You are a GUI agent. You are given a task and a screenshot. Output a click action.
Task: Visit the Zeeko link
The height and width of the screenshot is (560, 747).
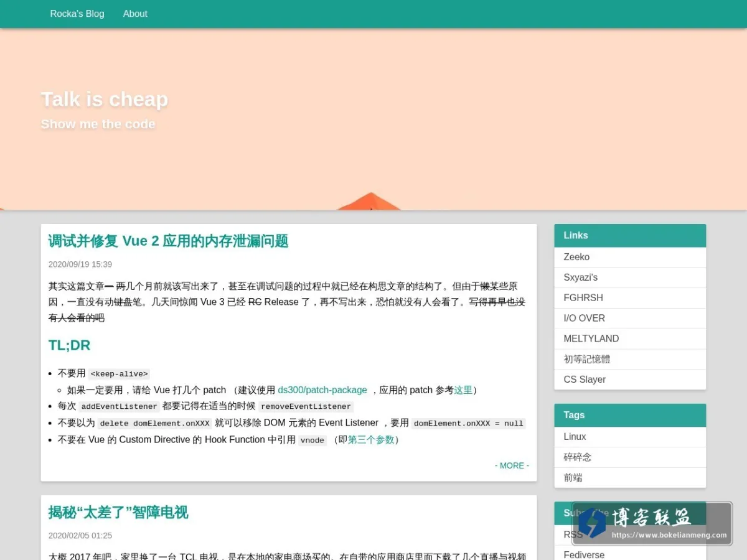pyautogui.click(x=630, y=257)
